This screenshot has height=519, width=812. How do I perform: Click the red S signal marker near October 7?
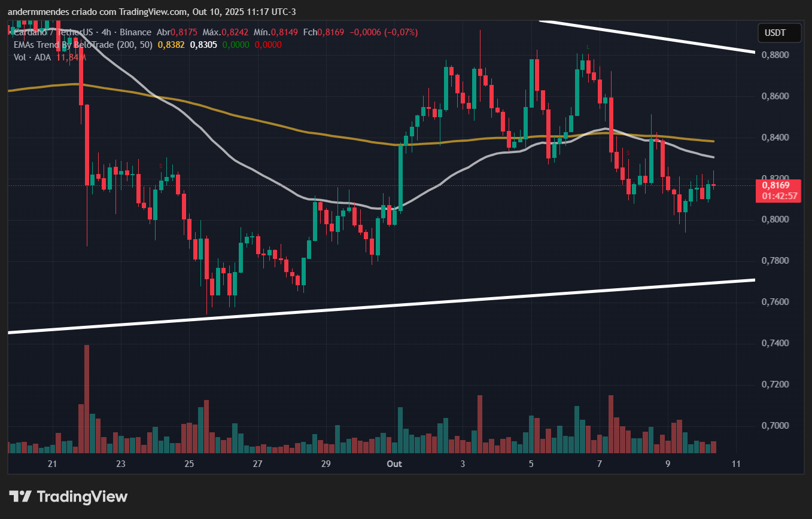pos(628,153)
